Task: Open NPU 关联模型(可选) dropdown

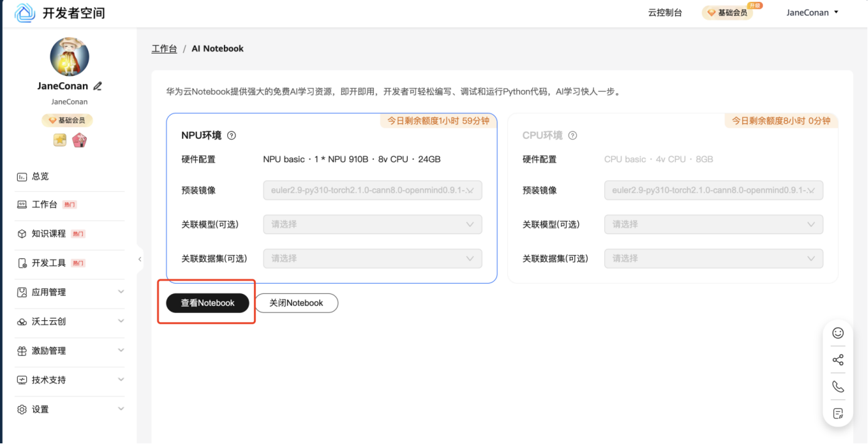Action: click(x=373, y=224)
